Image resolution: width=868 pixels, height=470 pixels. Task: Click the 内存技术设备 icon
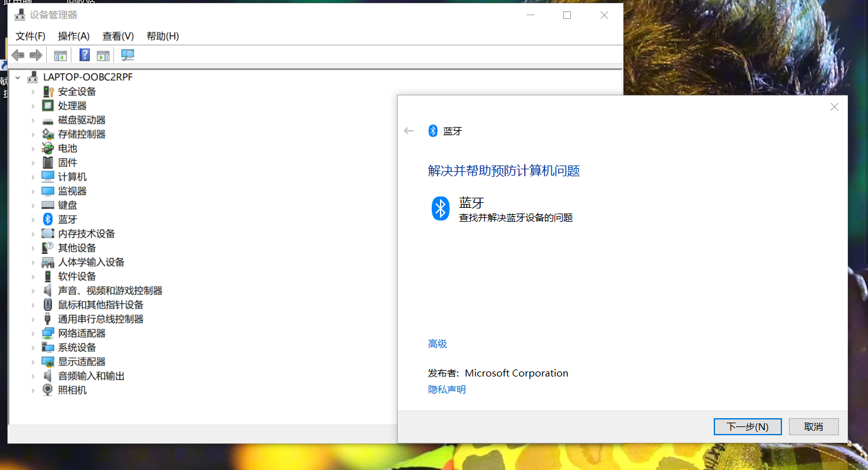coord(48,234)
